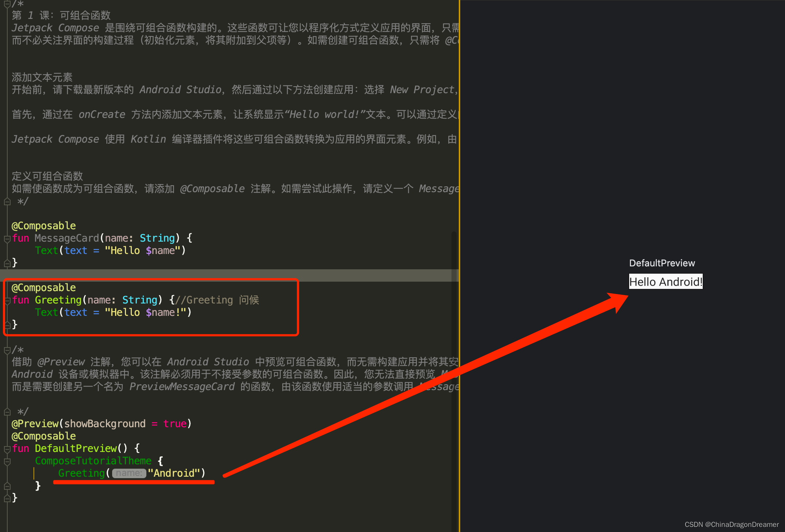The width and height of the screenshot is (785, 532).
Task: Click 'DefaultPreview' in the function declaration
Action: click(x=76, y=449)
